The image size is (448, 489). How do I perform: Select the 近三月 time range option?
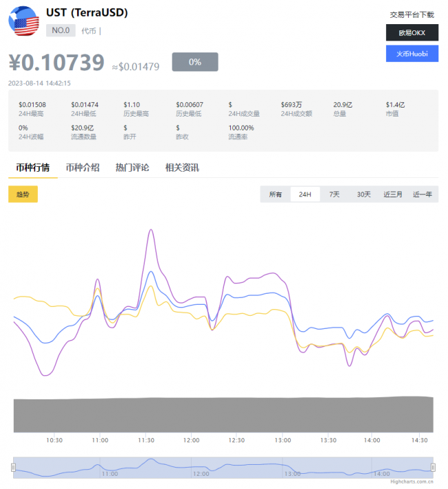tap(393, 194)
